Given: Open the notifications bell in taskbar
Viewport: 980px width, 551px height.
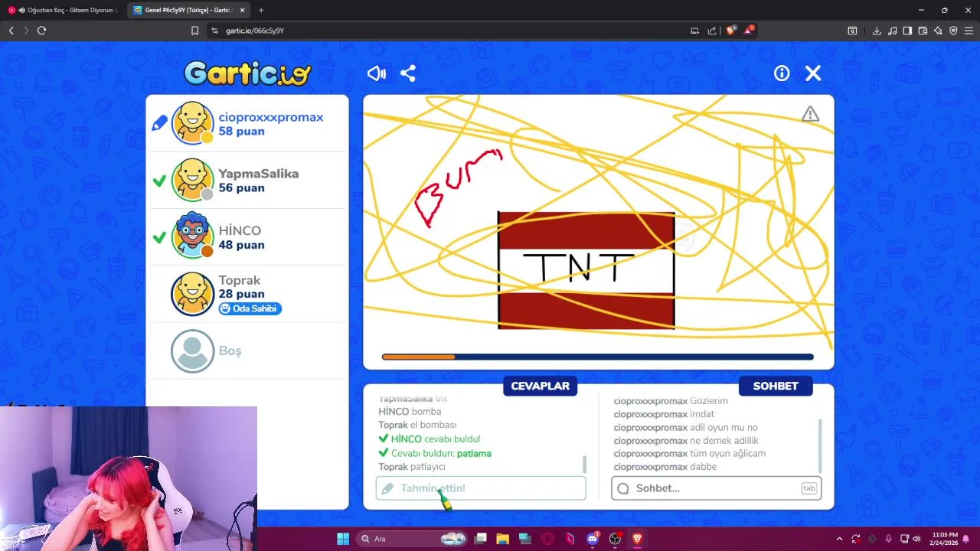Looking at the screenshot, I should pyautogui.click(x=966, y=539).
